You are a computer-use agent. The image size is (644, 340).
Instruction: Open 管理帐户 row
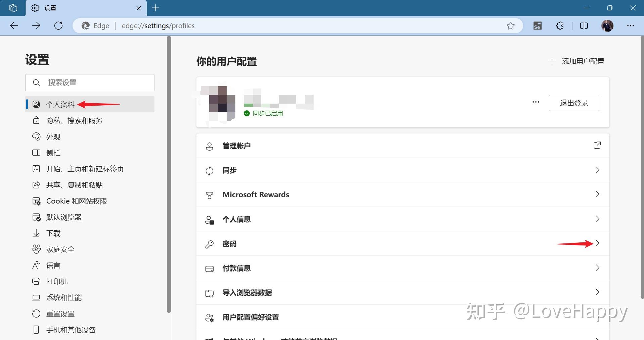click(x=403, y=146)
